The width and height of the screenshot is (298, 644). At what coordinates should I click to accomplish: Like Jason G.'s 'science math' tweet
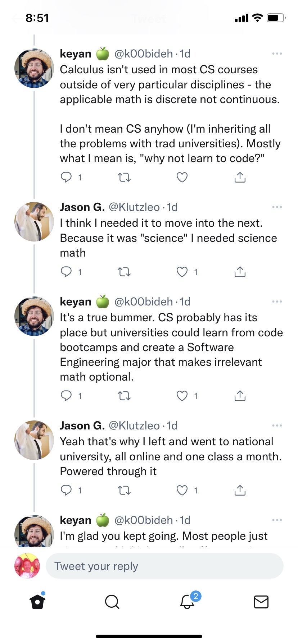point(182,272)
